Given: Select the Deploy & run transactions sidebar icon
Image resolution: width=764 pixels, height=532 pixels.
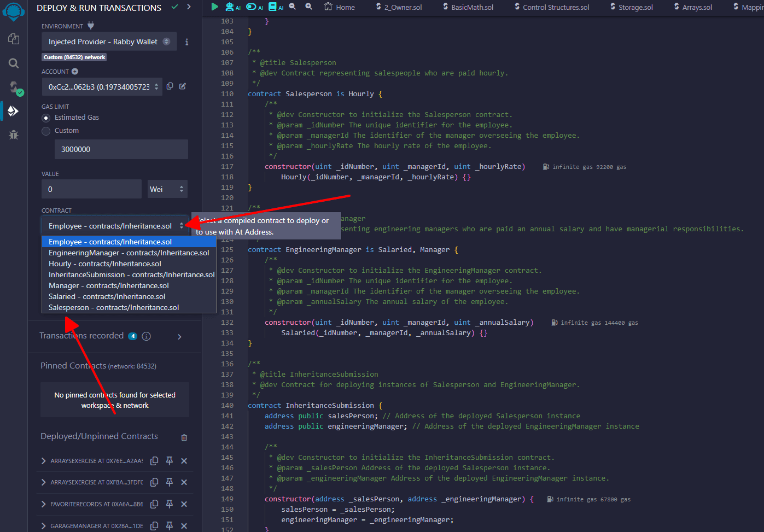Looking at the screenshot, I should (14, 111).
